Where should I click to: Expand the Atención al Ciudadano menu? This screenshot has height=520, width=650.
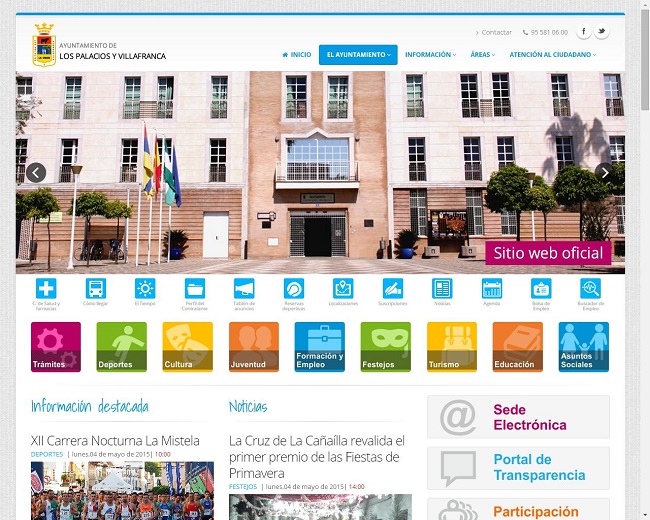[553, 55]
